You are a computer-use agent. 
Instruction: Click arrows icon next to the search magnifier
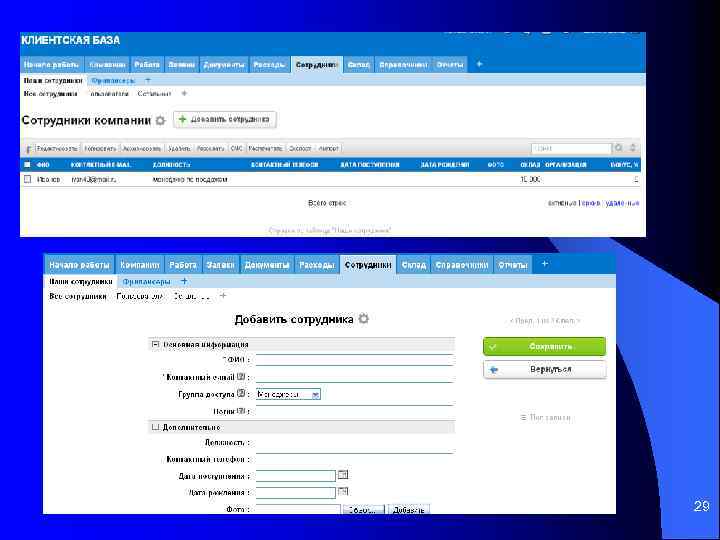coord(632,148)
